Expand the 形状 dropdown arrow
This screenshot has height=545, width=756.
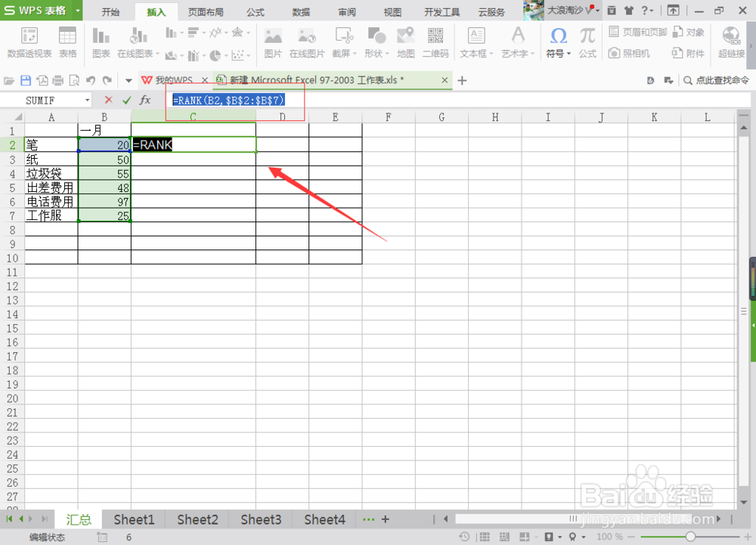(x=387, y=54)
